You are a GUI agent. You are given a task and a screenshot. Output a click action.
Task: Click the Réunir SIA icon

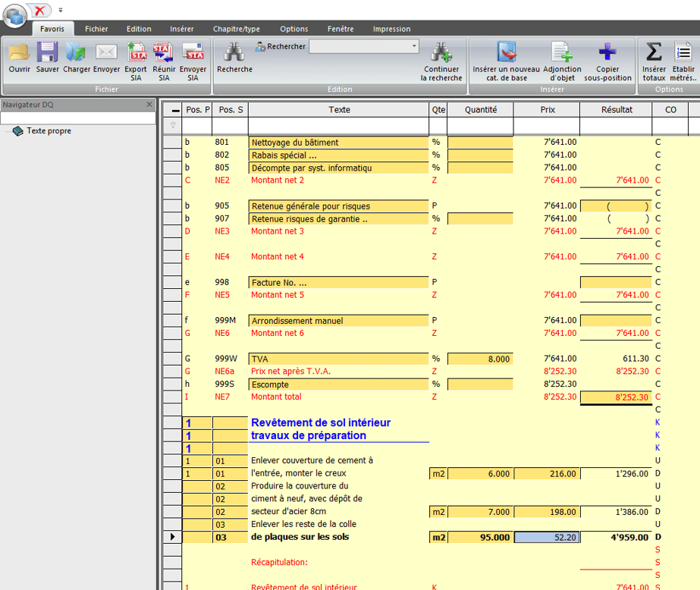[163, 52]
